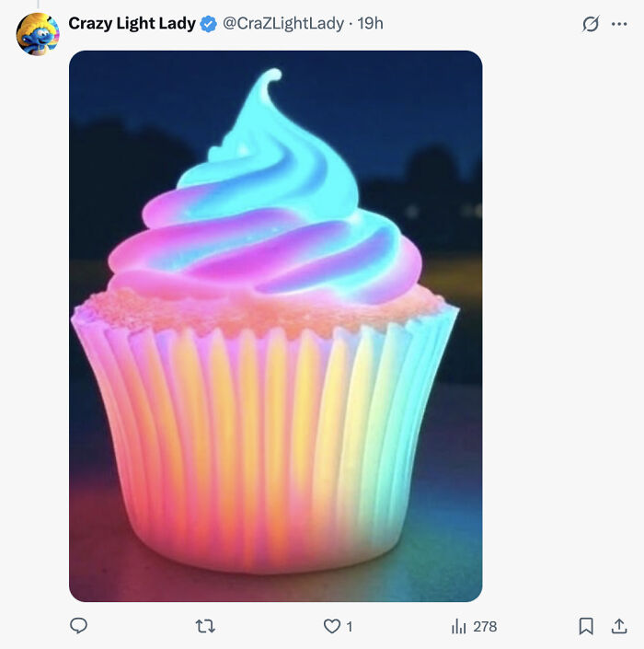Share the post via upload arrow icon
Viewport: 644px width, 649px height.
pyautogui.click(x=619, y=626)
